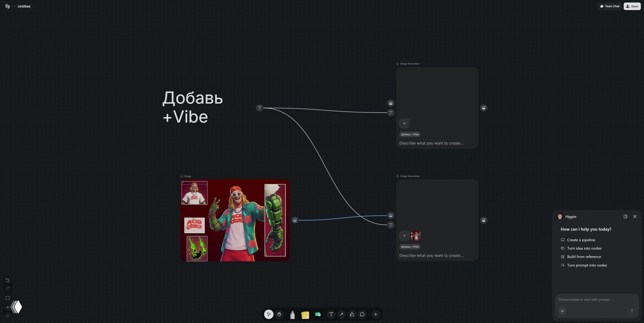Click Добавь +Vibe chip in lower Image Generation node

point(410,247)
